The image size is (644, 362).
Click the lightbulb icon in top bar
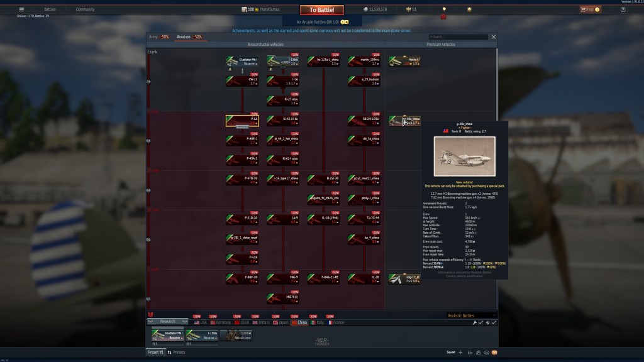click(443, 9)
